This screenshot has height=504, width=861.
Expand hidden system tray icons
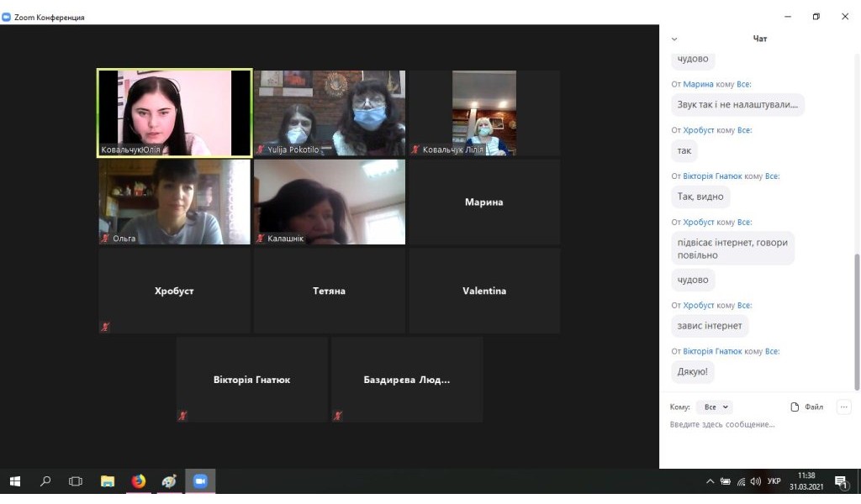coord(710,481)
